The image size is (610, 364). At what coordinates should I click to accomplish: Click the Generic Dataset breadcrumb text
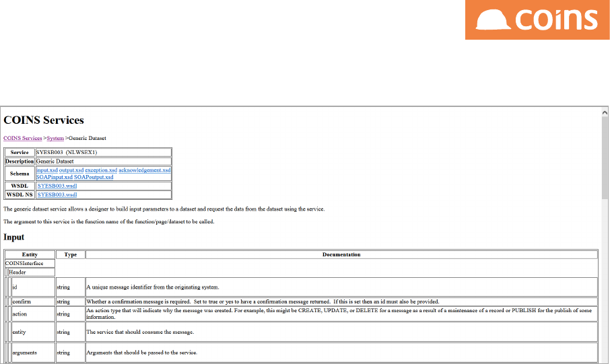(x=87, y=138)
